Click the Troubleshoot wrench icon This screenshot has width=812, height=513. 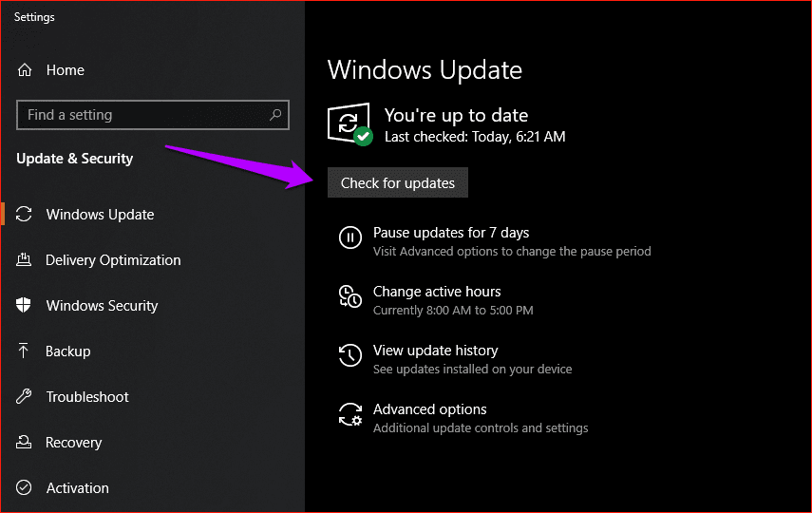[24, 396]
